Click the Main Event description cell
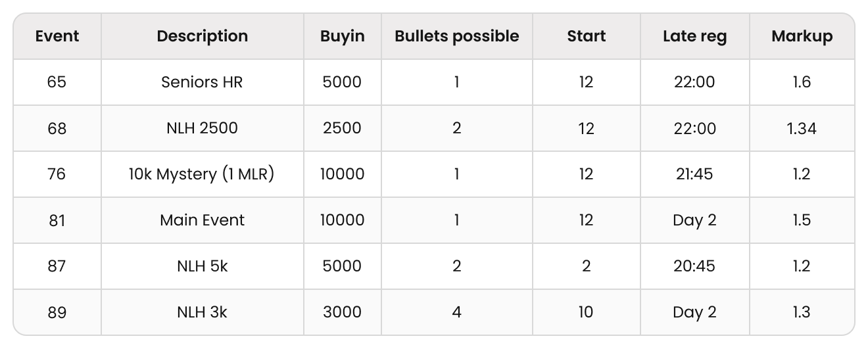This screenshot has width=868, height=351. [203, 220]
